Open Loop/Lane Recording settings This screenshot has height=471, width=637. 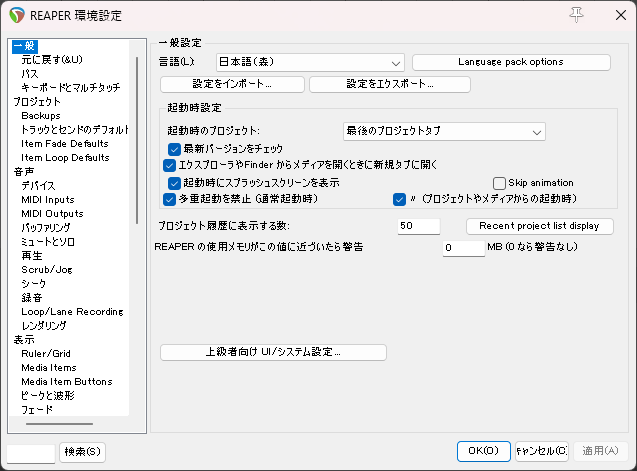(72, 312)
